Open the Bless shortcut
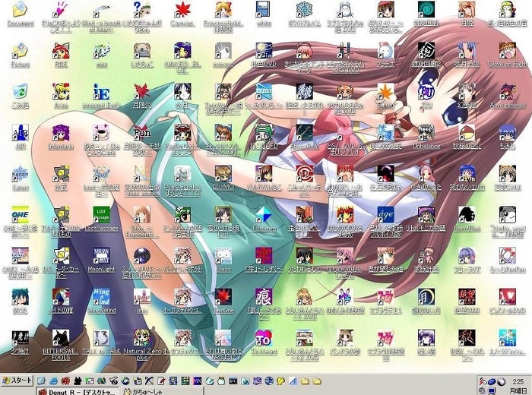 pos(223,256)
